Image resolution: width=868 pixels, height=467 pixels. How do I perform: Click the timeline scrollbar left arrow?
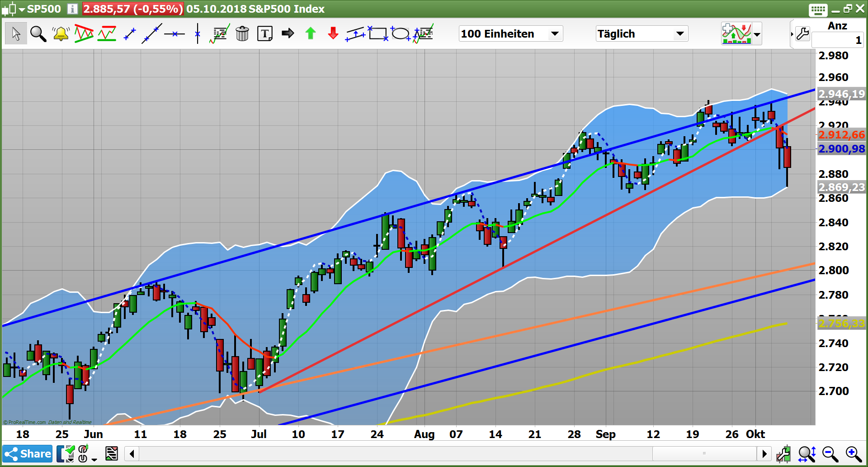[132, 453]
